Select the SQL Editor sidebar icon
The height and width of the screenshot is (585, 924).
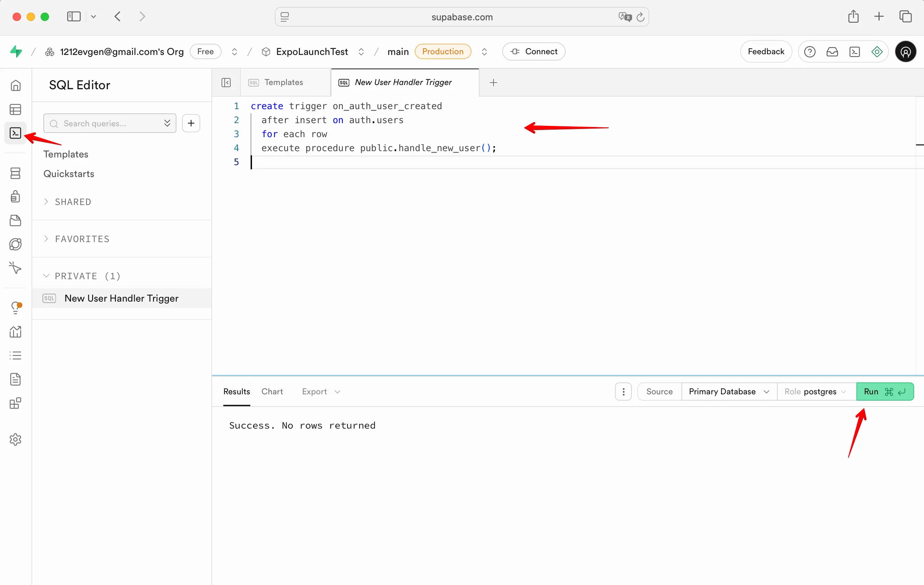(15, 133)
